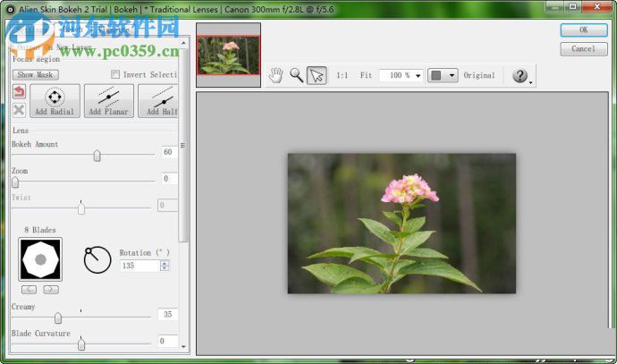Click the 8 Blades label
617x364 pixels.
[40, 230]
